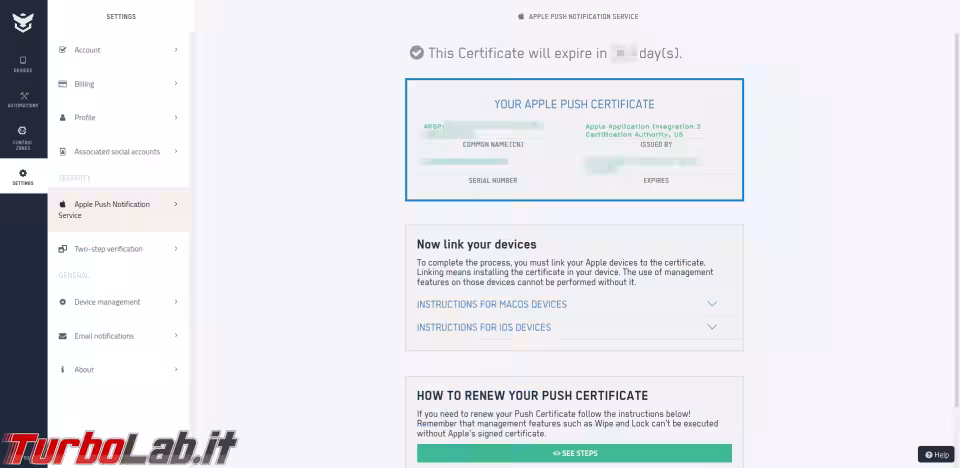Click the Apple Push Certificate card
The height and width of the screenshot is (468, 960).
(574, 140)
